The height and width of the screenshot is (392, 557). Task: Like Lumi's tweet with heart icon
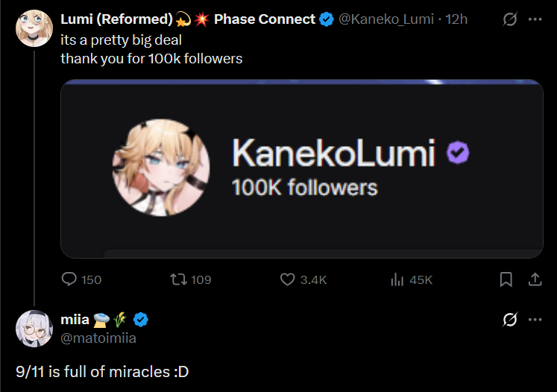288,279
